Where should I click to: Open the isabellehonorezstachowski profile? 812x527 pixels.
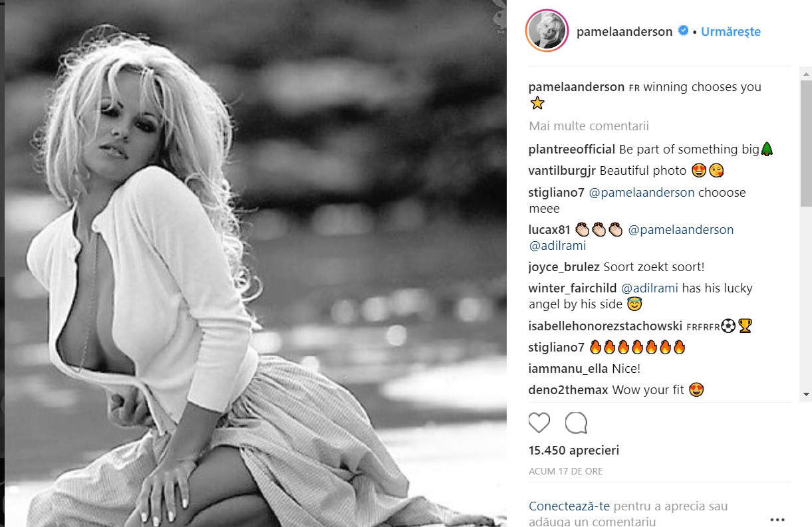604,326
